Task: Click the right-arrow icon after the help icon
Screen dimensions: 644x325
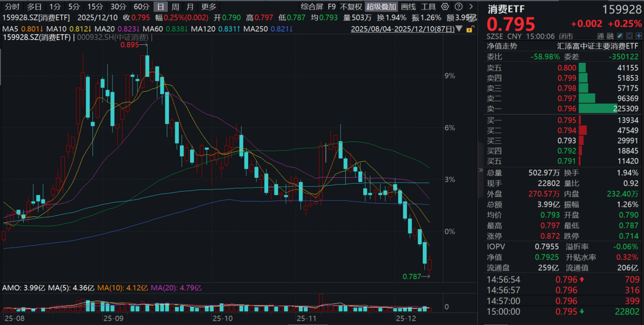Action: 470,7
